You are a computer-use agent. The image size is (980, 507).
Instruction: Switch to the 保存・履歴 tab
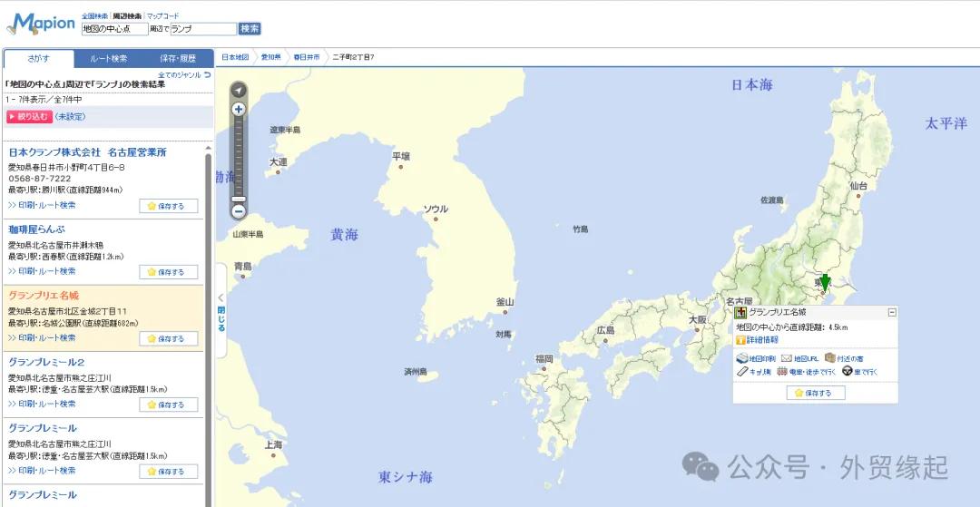pyautogui.click(x=178, y=59)
